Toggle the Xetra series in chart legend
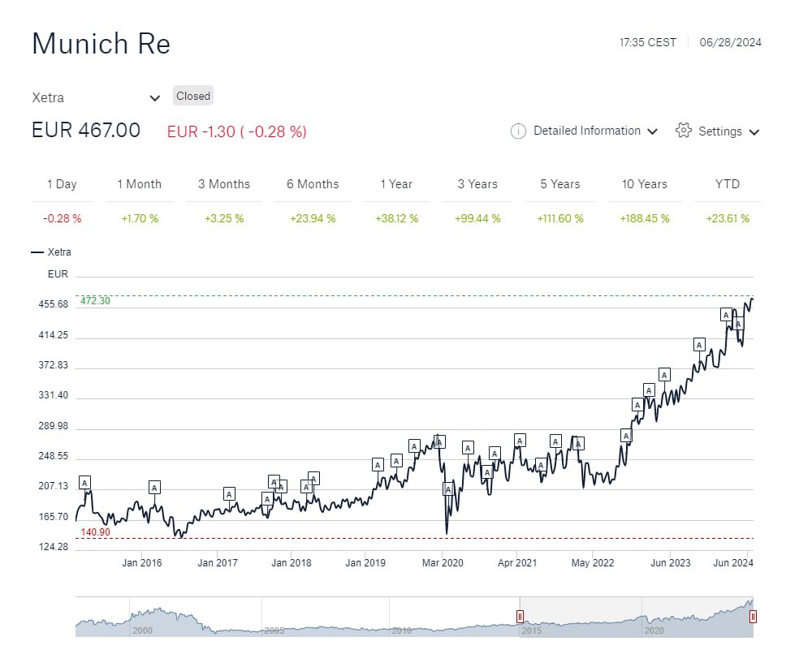This screenshot has width=812, height=667. coord(51,252)
